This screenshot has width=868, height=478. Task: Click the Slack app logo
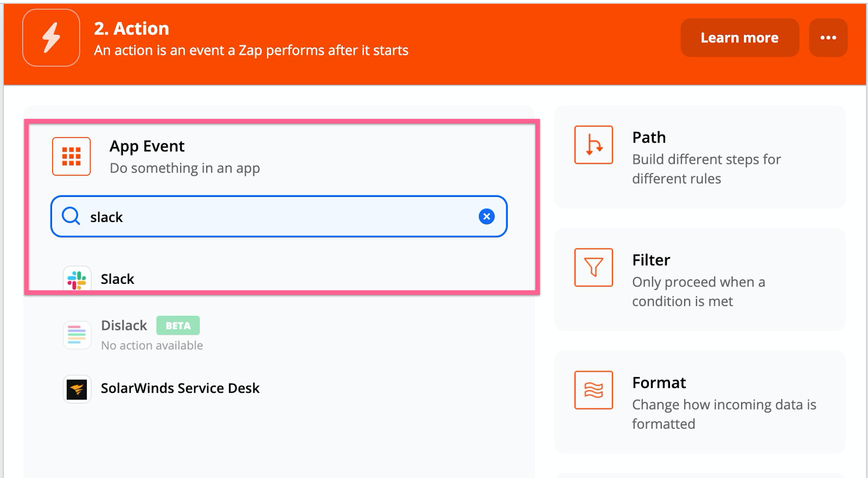77,279
